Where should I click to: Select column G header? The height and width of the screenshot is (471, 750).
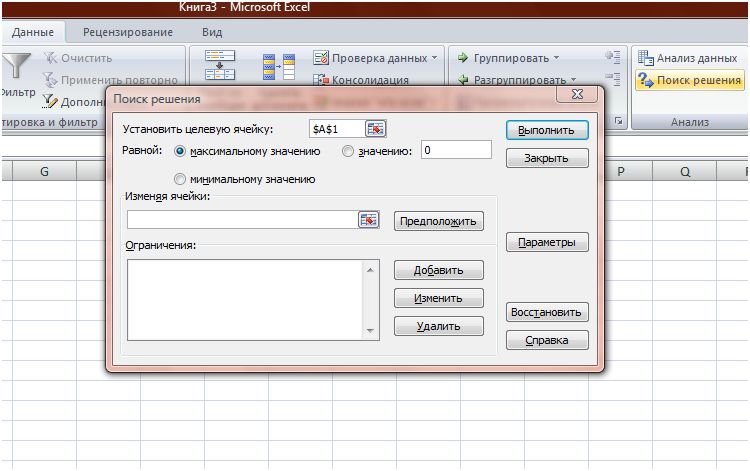click(44, 171)
